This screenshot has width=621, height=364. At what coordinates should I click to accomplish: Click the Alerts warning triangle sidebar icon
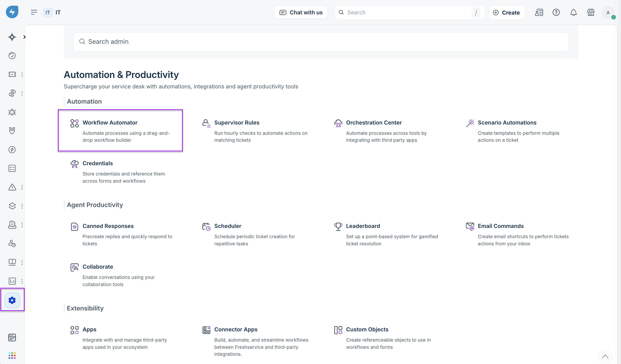coord(12,187)
